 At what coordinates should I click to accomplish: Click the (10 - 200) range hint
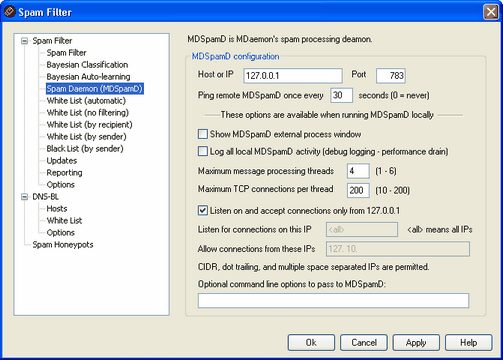point(393,190)
